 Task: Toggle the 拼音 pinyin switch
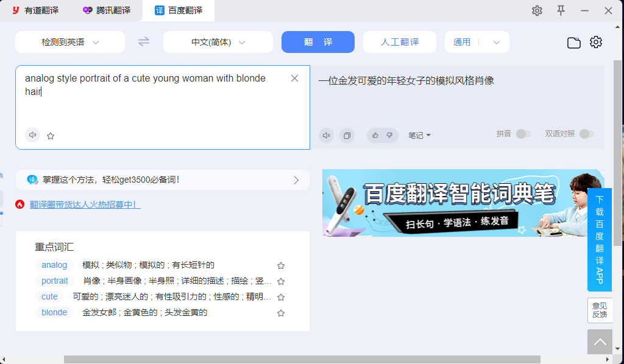tap(523, 134)
